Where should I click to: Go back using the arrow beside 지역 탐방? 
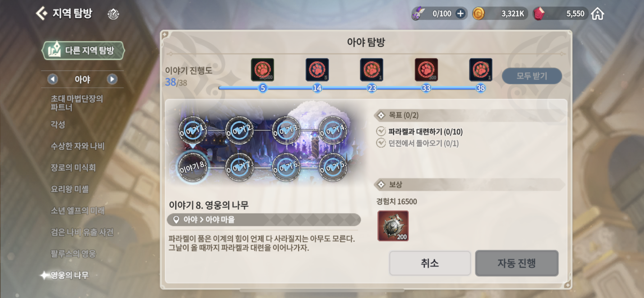(42, 13)
